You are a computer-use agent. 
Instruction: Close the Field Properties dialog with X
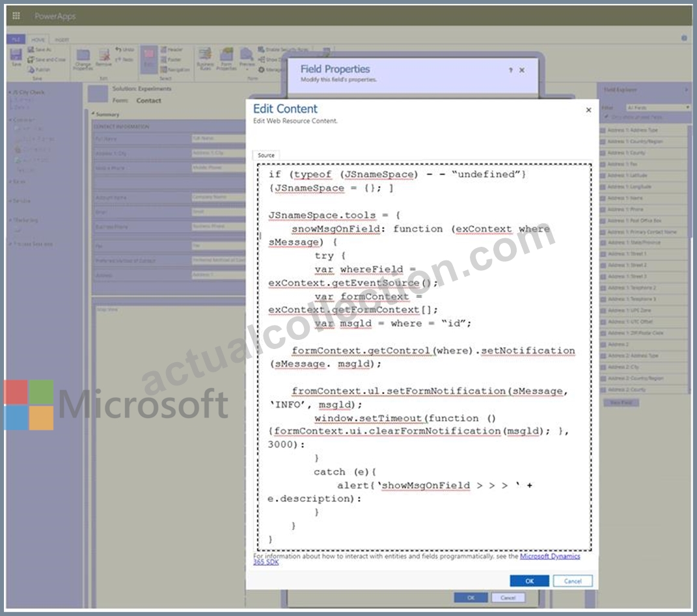click(522, 70)
